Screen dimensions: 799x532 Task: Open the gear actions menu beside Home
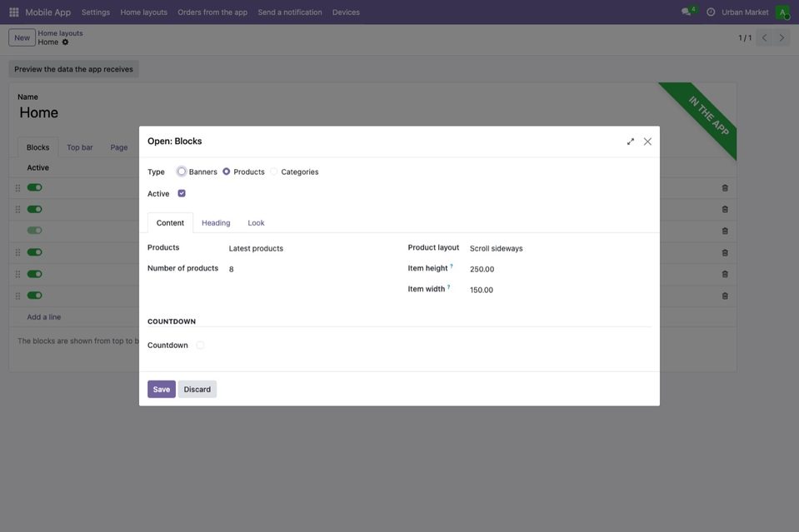65,42
